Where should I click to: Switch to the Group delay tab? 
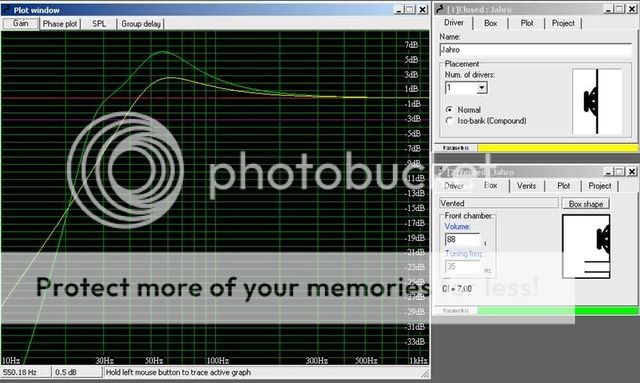coord(141,24)
